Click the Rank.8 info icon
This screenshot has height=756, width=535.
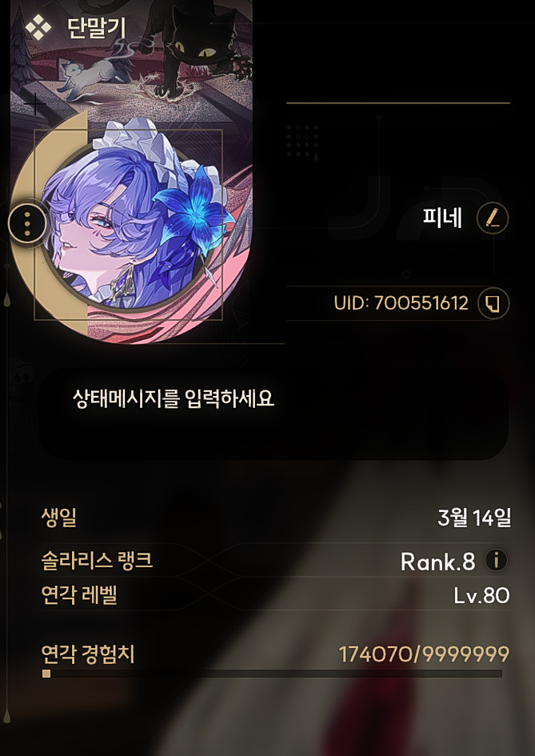click(496, 560)
